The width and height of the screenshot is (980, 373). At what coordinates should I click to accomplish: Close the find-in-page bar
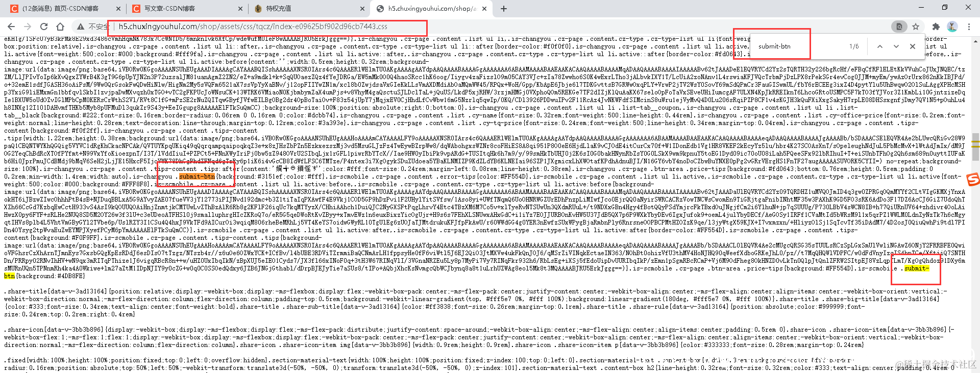[x=913, y=46]
